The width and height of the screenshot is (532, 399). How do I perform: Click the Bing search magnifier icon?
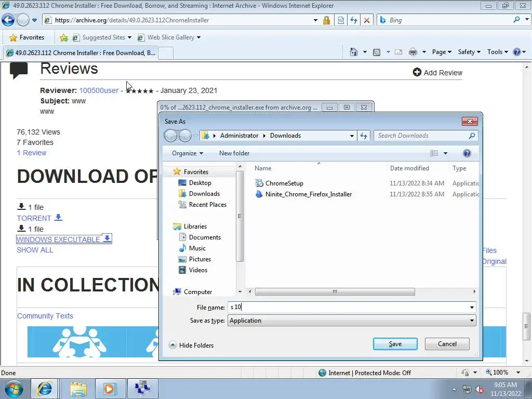point(516,20)
